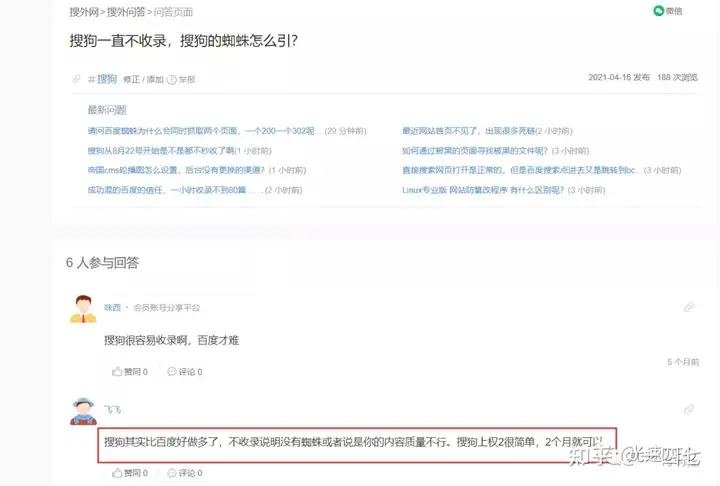Click the 问答页面 breadcrumb text
This screenshot has height=486, width=720.
pos(173,12)
